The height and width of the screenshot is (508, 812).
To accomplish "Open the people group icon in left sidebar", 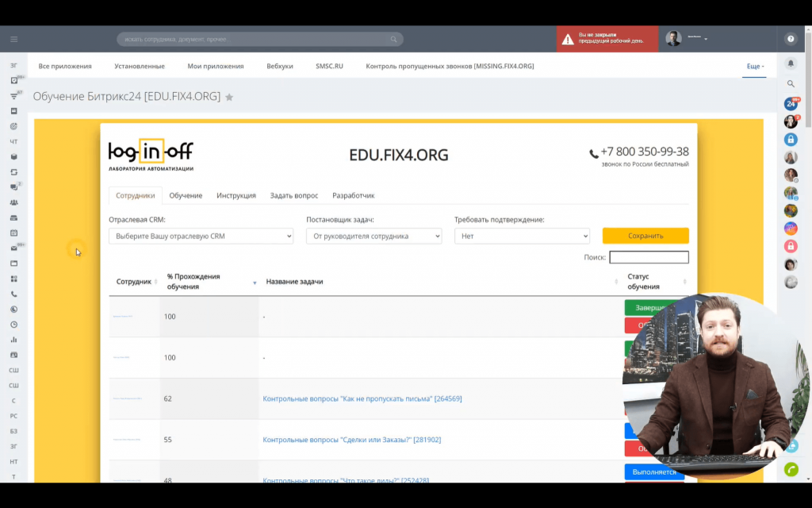I will point(14,202).
